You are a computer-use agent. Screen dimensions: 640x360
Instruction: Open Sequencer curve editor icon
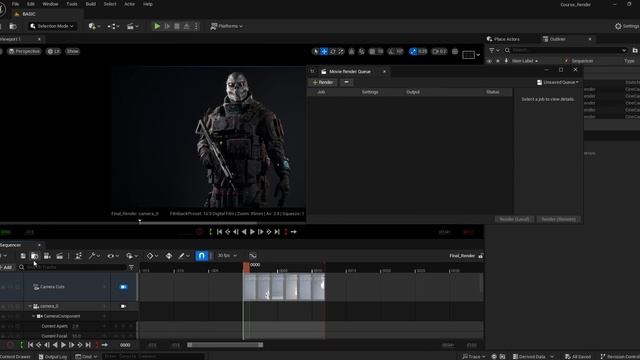pos(253,256)
